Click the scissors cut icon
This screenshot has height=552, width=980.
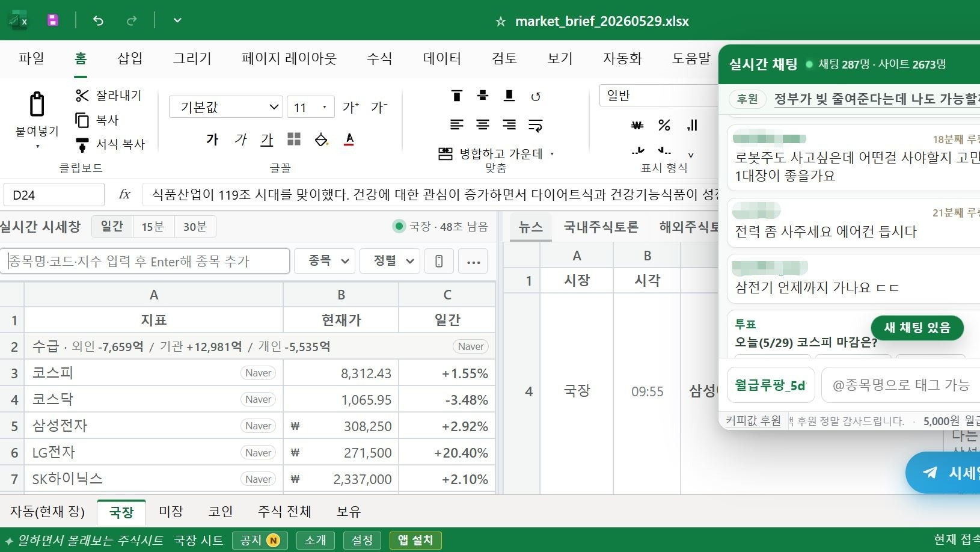pos(82,95)
